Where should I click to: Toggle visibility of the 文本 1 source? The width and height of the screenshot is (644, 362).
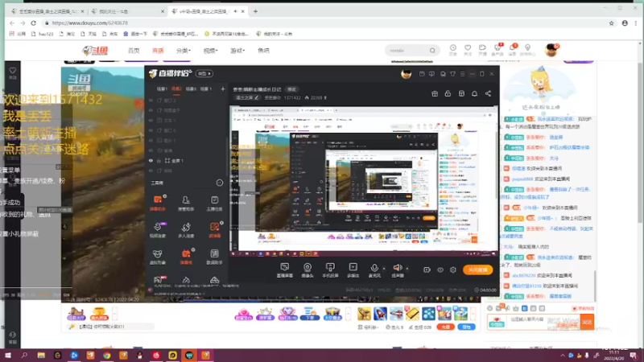[x=151, y=120]
